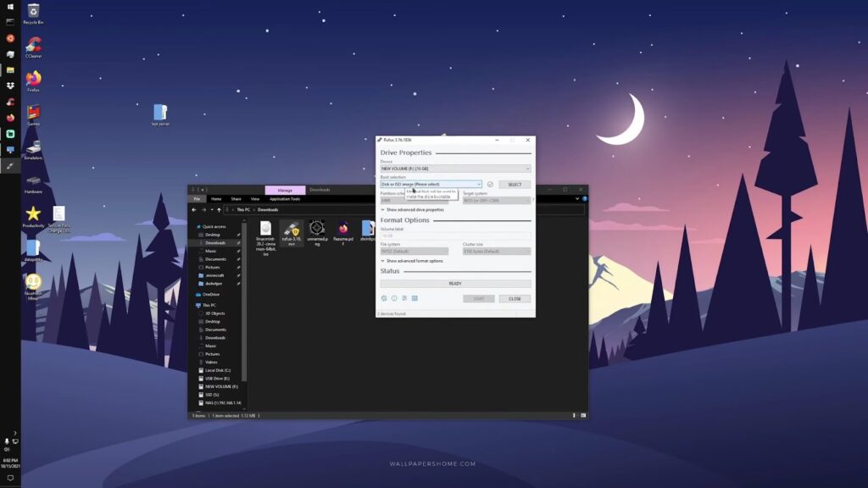This screenshot has height=488, width=868.
Task: Open the Manage tab under Application Tools
Action: pyautogui.click(x=284, y=190)
